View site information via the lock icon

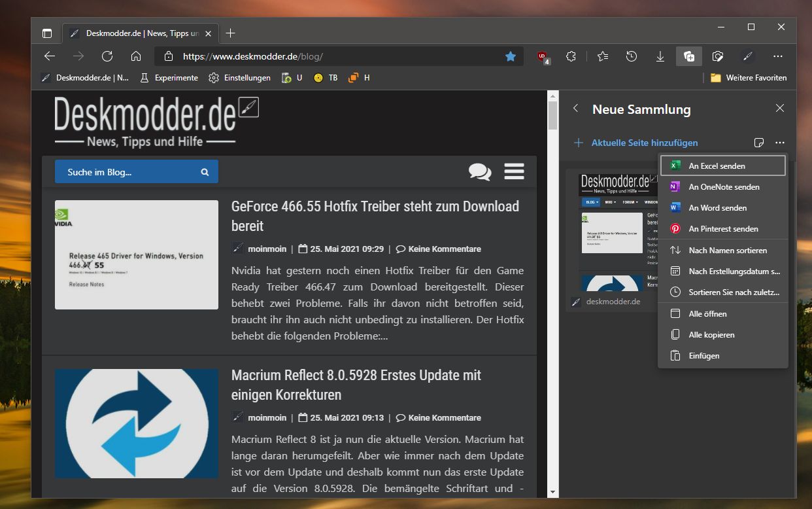point(169,56)
